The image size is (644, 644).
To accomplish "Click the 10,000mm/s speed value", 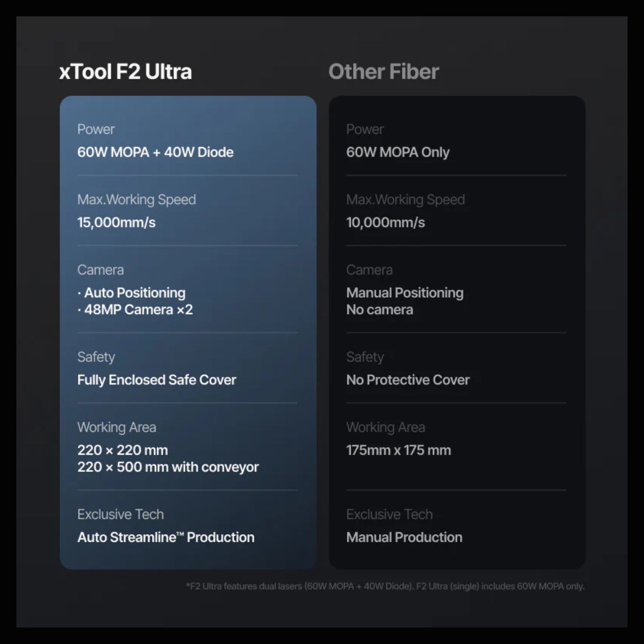I will tap(386, 222).
